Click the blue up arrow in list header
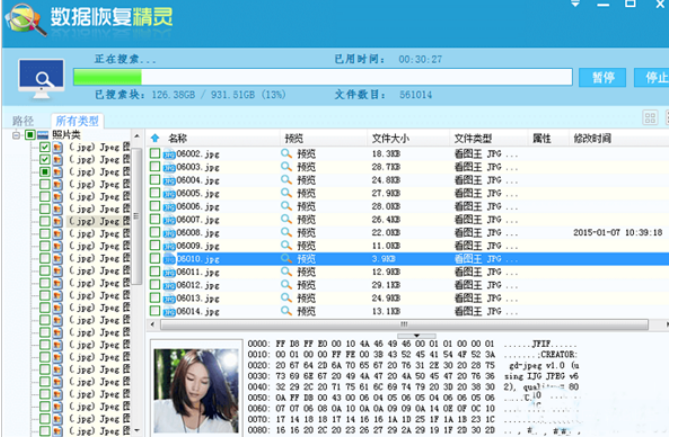 tap(155, 138)
